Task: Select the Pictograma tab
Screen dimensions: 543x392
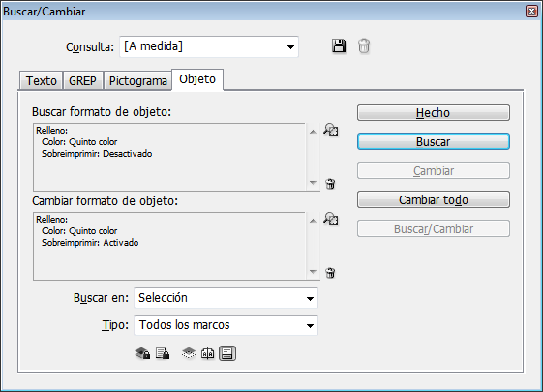Action: point(137,81)
